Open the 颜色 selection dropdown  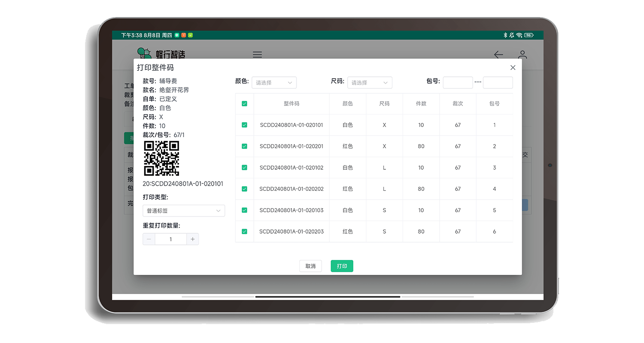274,82
